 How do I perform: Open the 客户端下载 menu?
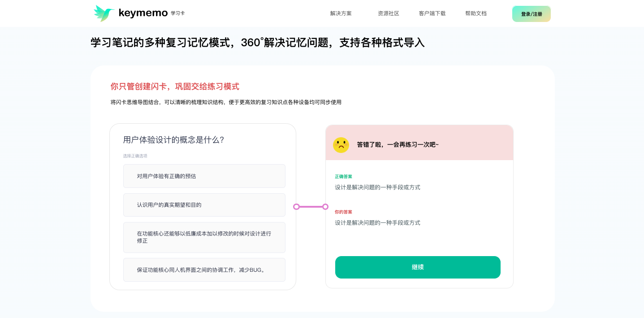pos(432,13)
